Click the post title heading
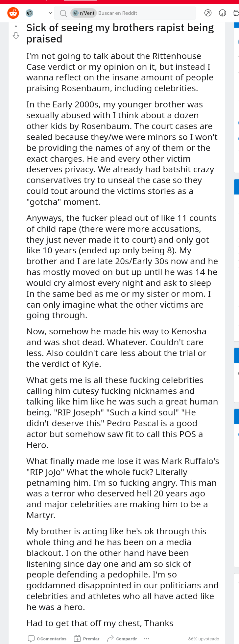This screenshot has height=644, width=239. click(120, 33)
